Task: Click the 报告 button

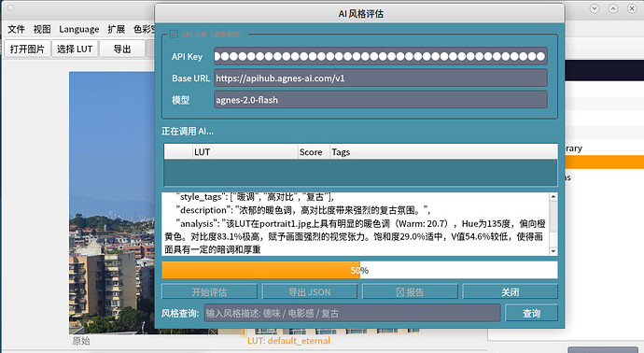Action: coord(410,291)
